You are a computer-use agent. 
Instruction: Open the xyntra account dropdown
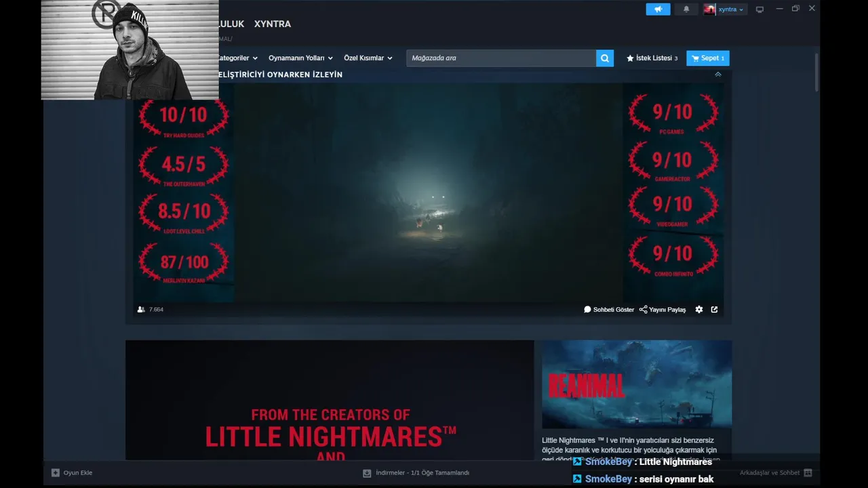click(731, 9)
